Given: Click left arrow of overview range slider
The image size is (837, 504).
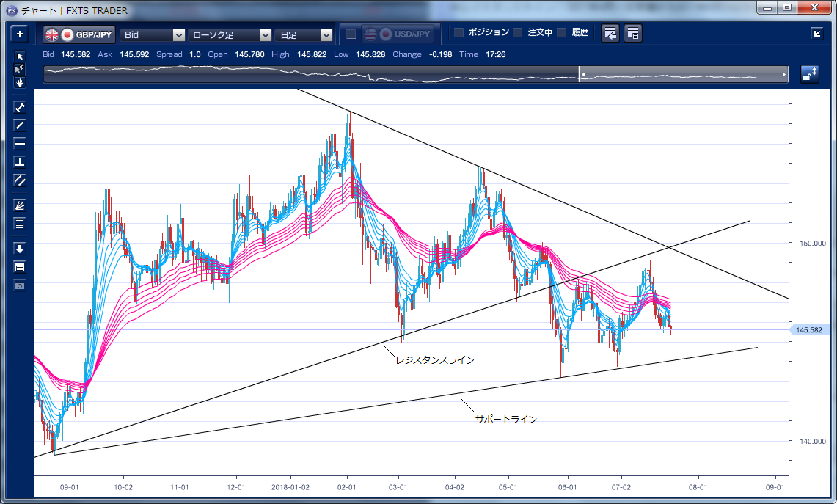Looking at the screenshot, I should (583, 74).
